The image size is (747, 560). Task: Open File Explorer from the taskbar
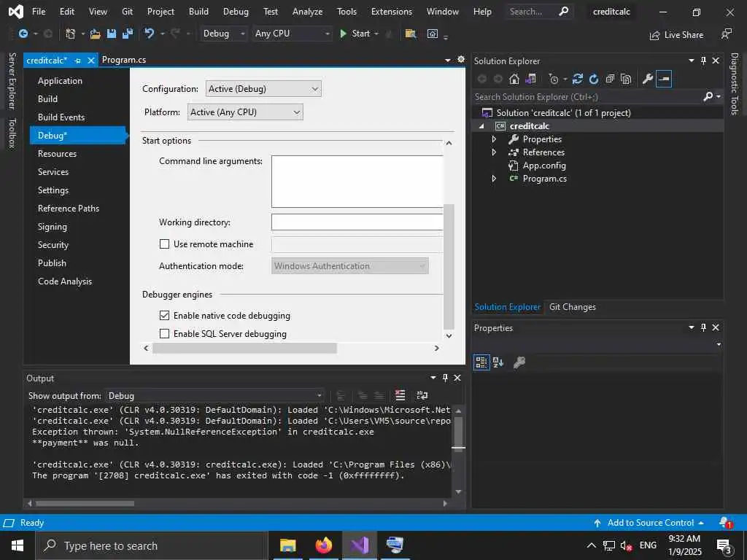(x=287, y=545)
